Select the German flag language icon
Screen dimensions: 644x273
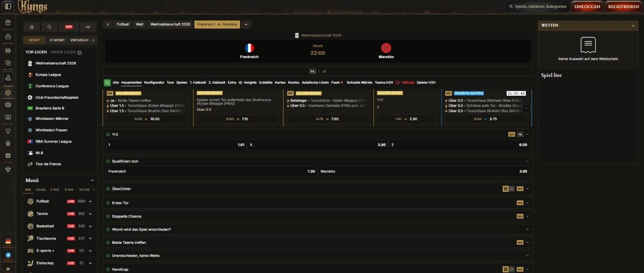[8, 241]
